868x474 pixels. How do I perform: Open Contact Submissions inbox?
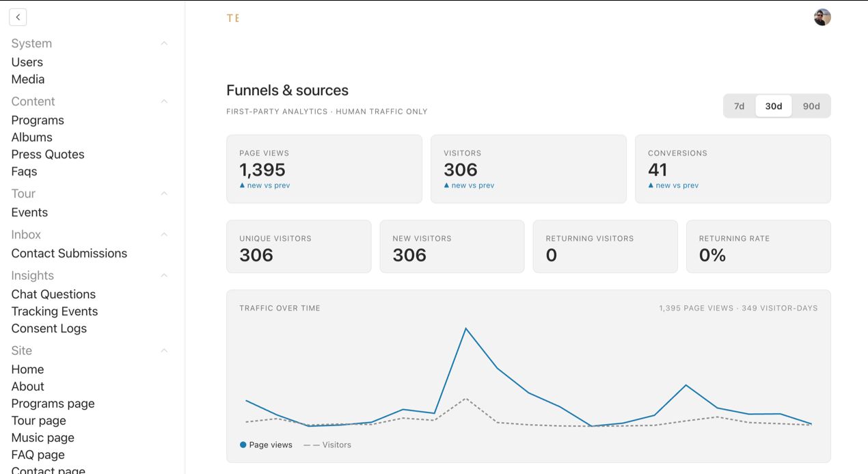click(x=69, y=254)
